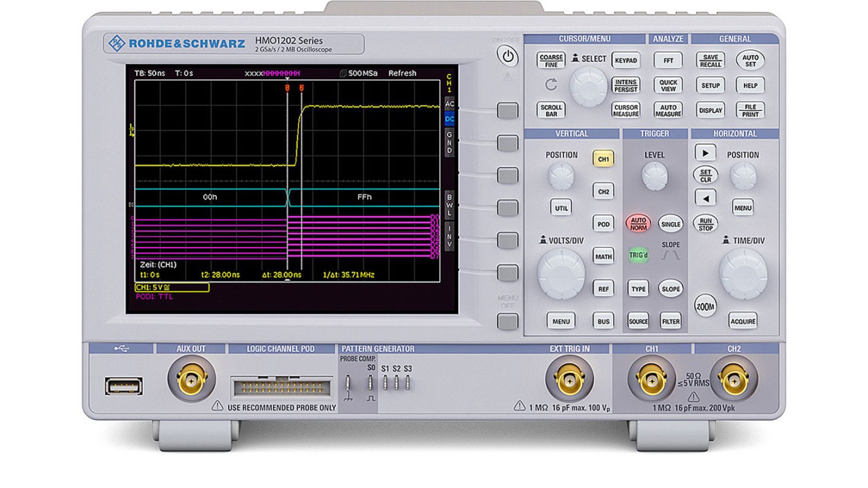Image resolution: width=868 pixels, height=488 pixels.
Task: Open the VERTICAL channel menu
Action: tap(561, 320)
